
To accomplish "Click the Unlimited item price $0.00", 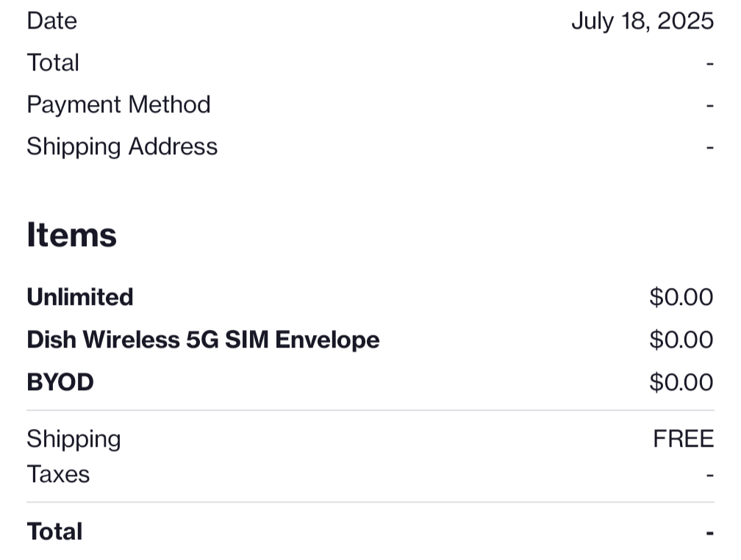I will 681,297.
